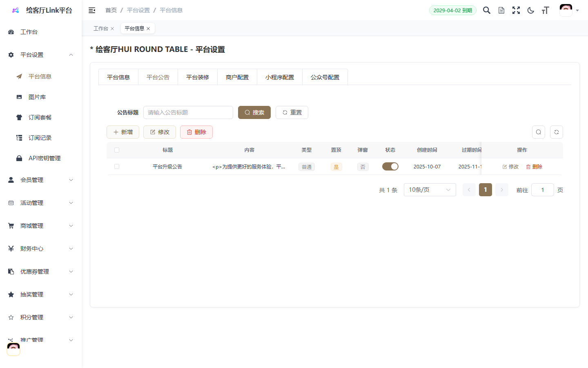The width and height of the screenshot is (588, 368).
Task: Open the document icon in top bar
Action: [x=501, y=10]
